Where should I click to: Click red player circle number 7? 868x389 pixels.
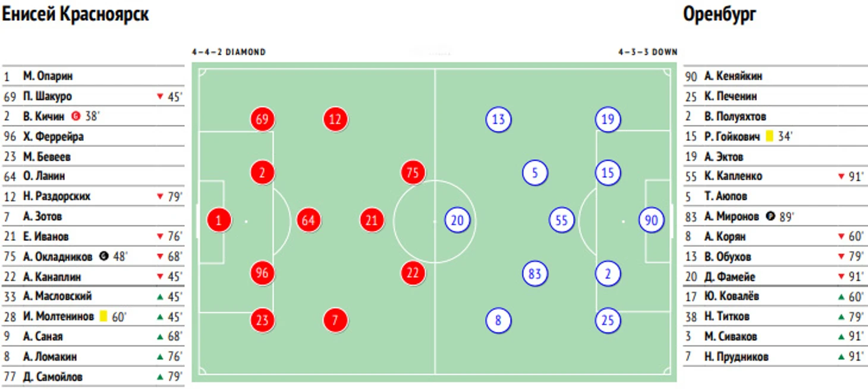coord(335,321)
